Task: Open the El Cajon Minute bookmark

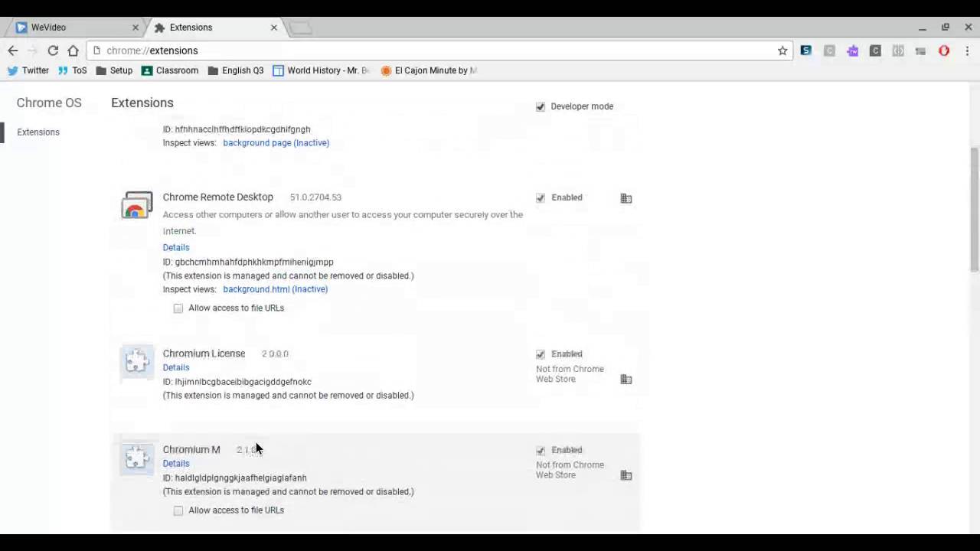Action: pos(429,70)
